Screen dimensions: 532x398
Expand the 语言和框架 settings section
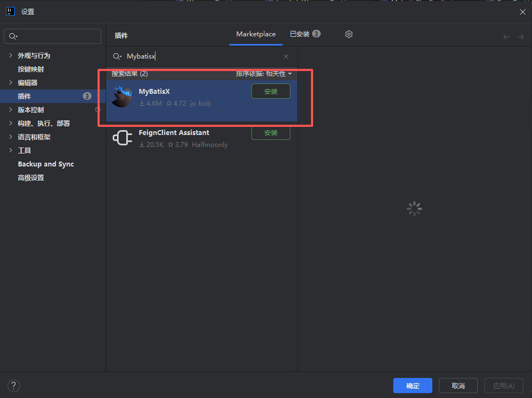click(10, 137)
